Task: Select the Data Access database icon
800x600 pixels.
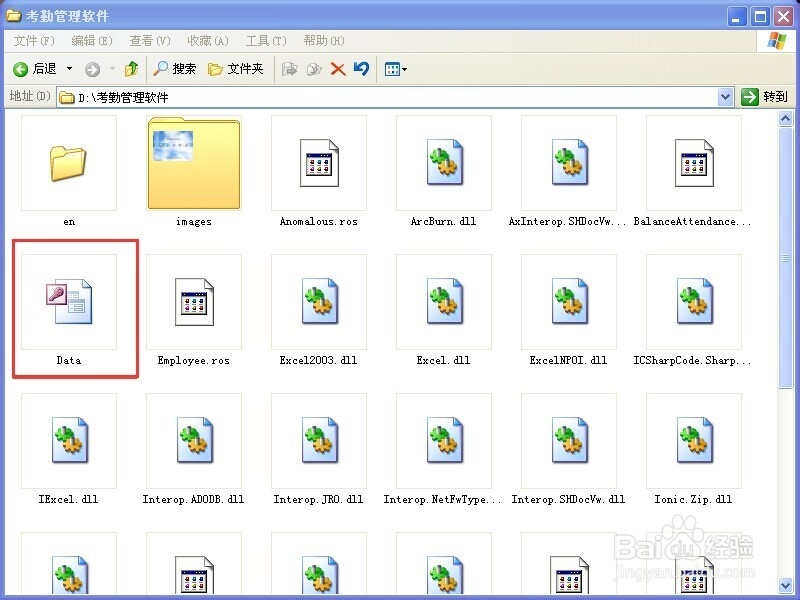Action: click(69, 302)
